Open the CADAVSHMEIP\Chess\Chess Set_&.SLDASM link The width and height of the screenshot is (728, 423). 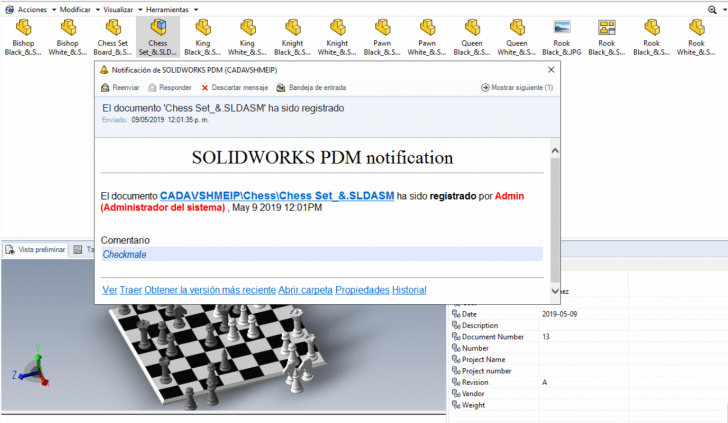(277, 196)
